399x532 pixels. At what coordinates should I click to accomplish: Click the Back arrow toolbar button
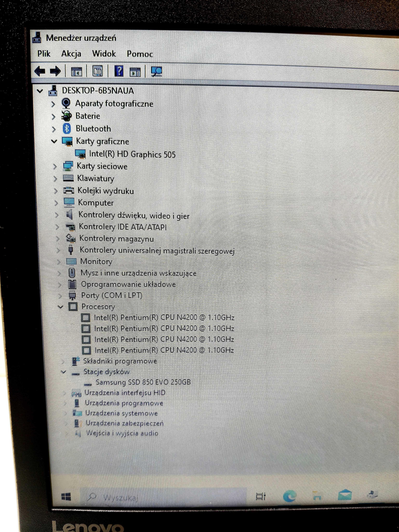click(x=40, y=71)
